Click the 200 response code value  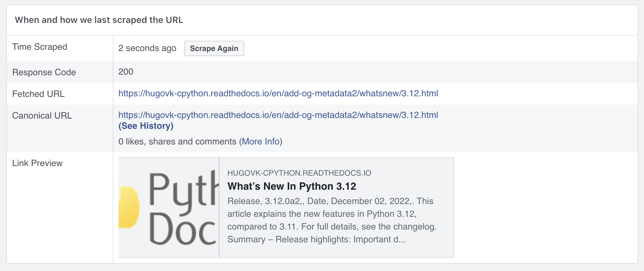pyautogui.click(x=126, y=72)
